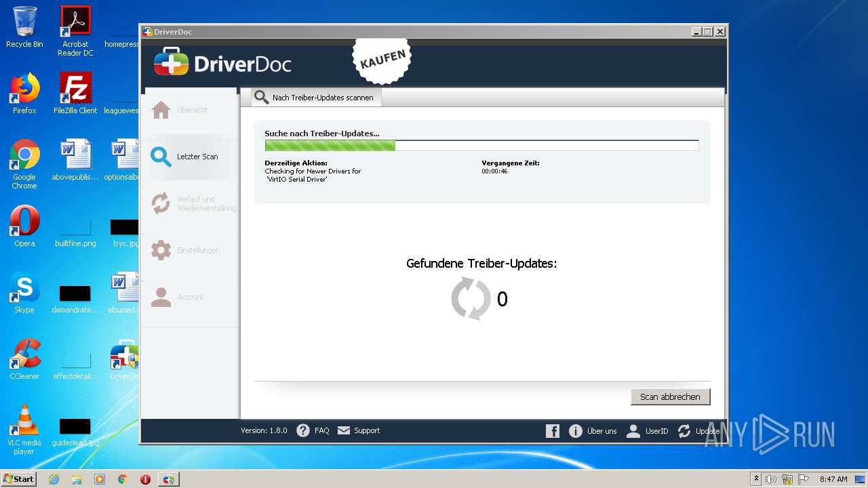868x488 pixels.
Task: Open UserID in footer
Action: [x=648, y=431]
